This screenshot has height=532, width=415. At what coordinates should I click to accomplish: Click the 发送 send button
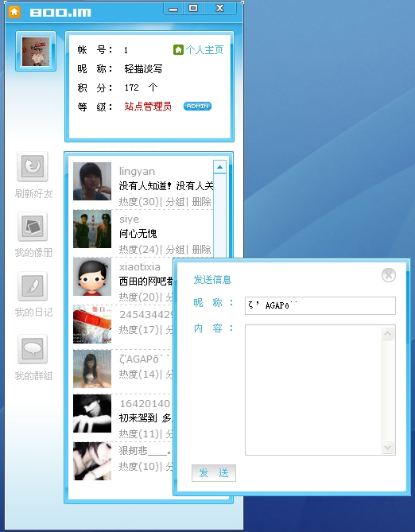click(x=214, y=472)
